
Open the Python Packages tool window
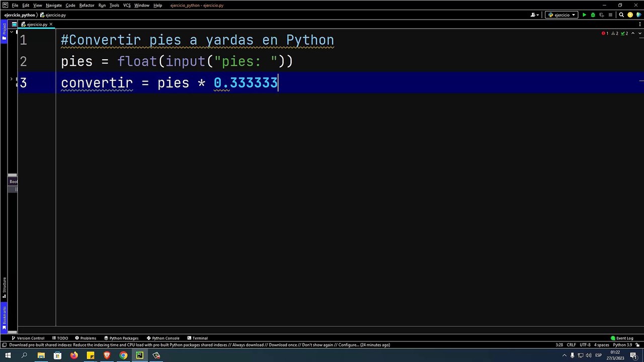click(x=121, y=338)
